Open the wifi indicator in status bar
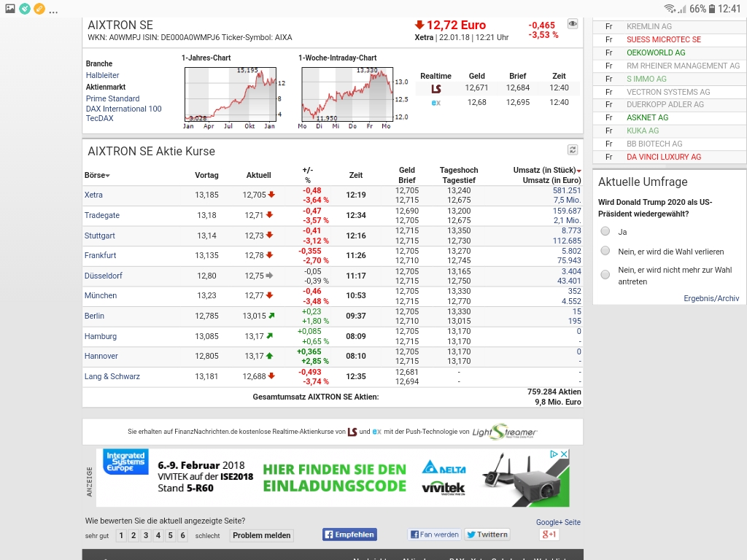The height and width of the screenshot is (560, 747). coord(670,9)
